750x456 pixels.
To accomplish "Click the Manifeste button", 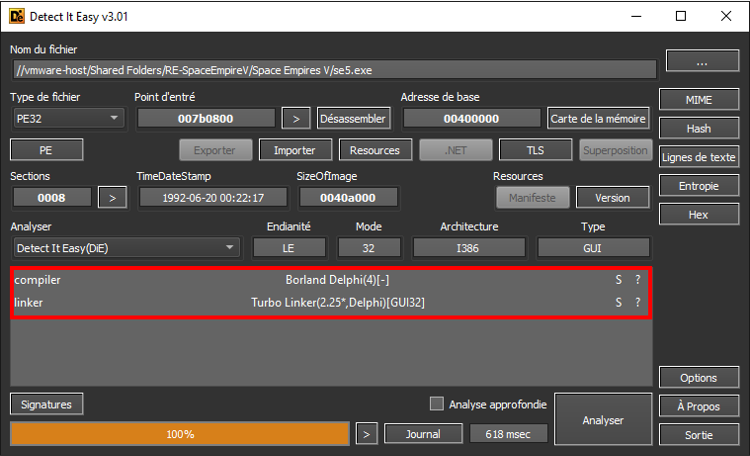I will tap(532, 198).
